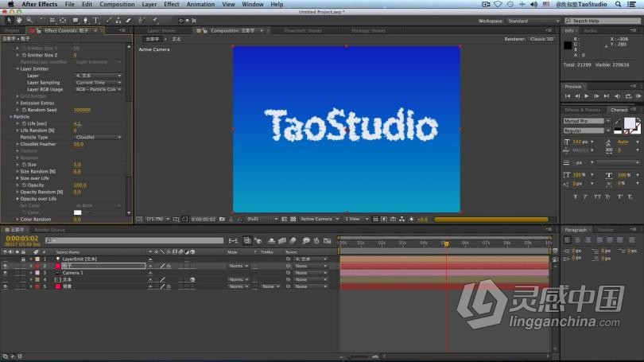The width and height of the screenshot is (644, 362).
Task: Toggle the fx switch on layer 2
Action: tap(169, 267)
